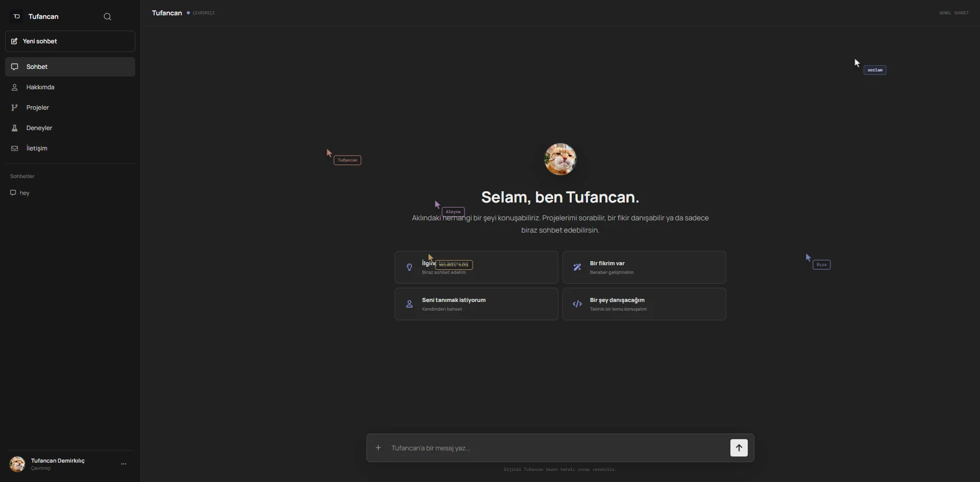The width and height of the screenshot is (980, 482).
Task: Open the Sohbet section
Action: [70, 67]
